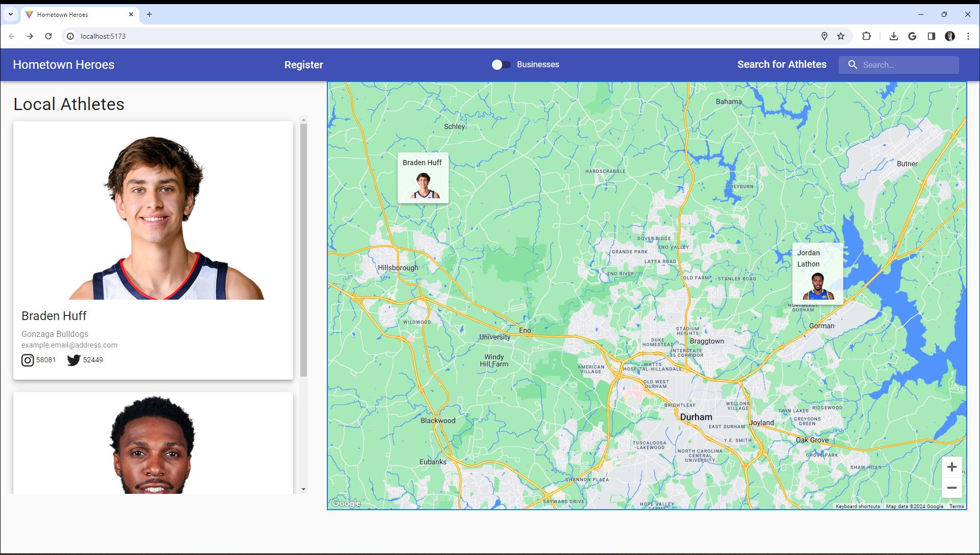This screenshot has height=555, width=980.
Task: Click Twitter bird icon on Braden Huff card
Action: [x=74, y=360]
